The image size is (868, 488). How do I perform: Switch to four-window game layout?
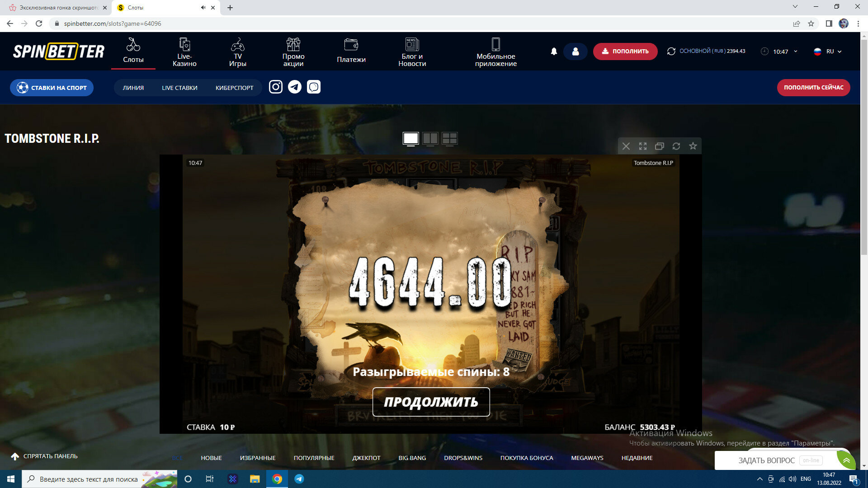(449, 138)
